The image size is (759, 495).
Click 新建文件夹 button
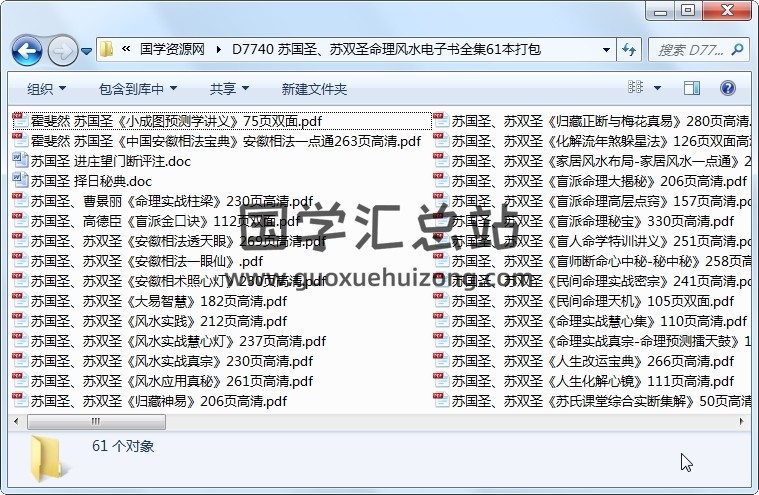[x=314, y=89]
